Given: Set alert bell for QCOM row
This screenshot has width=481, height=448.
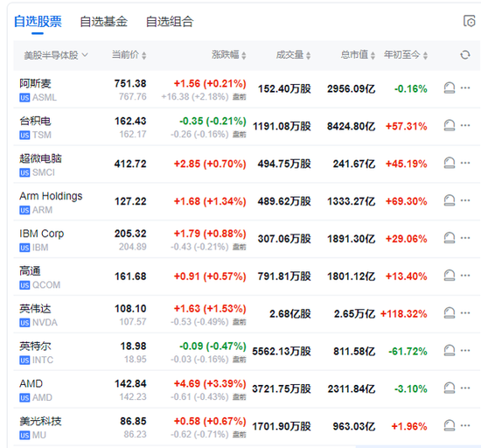Looking at the screenshot, I should [450, 276].
